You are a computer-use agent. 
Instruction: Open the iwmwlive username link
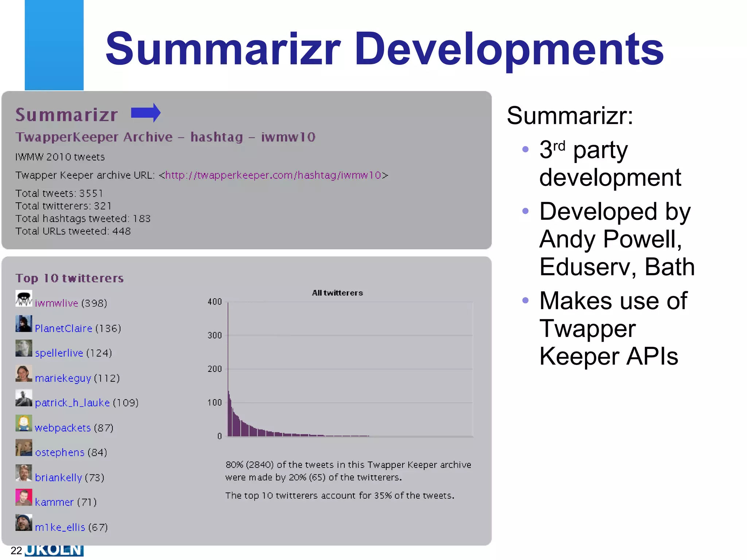point(57,303)
